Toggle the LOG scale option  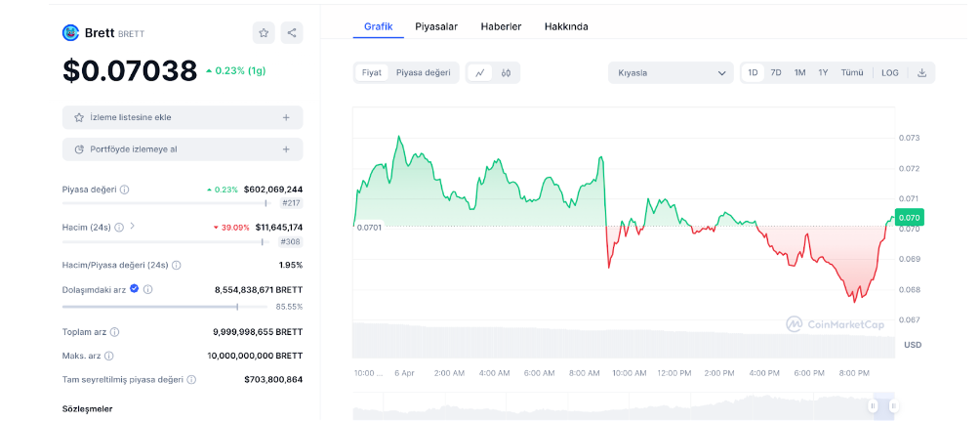coord(889,72)
